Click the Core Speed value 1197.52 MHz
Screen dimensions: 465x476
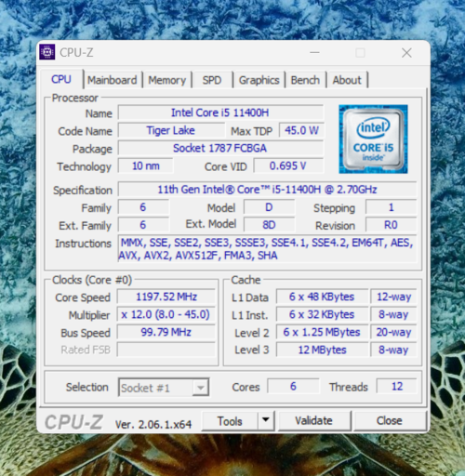(x=166, y=297)
